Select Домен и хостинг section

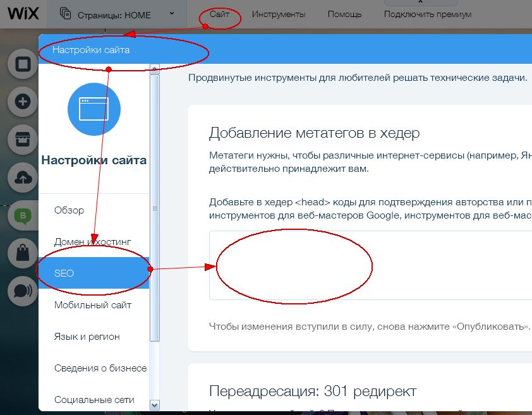(x=92, y=241)
